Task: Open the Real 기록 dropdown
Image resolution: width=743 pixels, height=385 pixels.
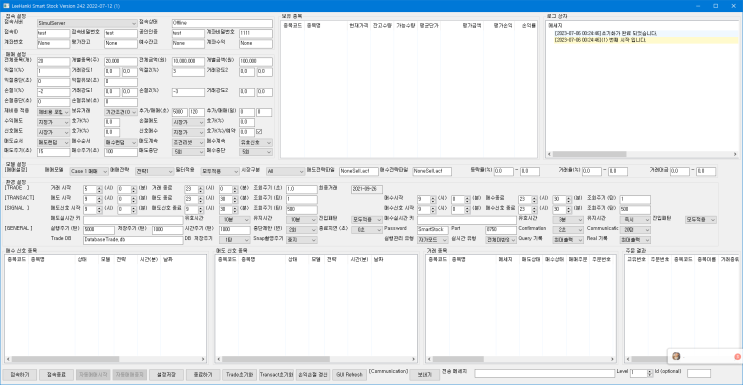Action: pos(635,240)
